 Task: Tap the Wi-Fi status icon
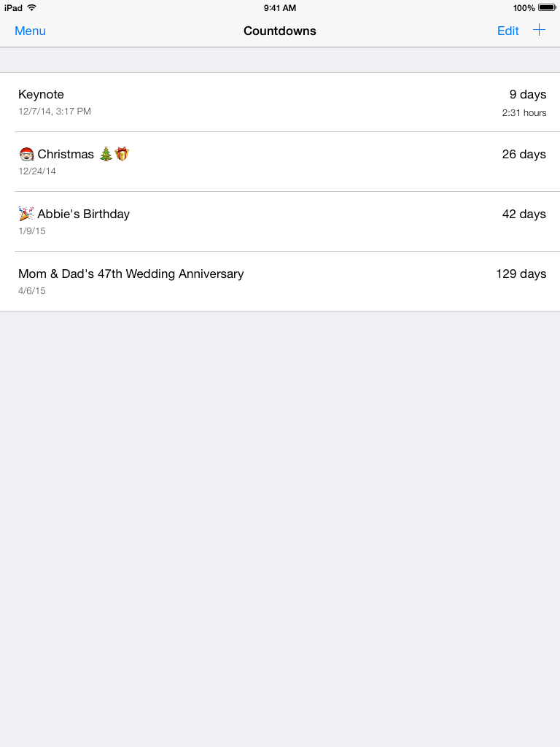(x=31, y=7)
